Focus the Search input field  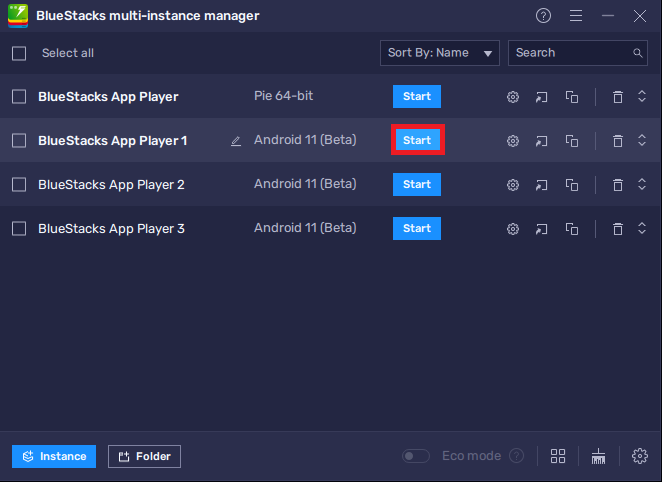point(572,53)
